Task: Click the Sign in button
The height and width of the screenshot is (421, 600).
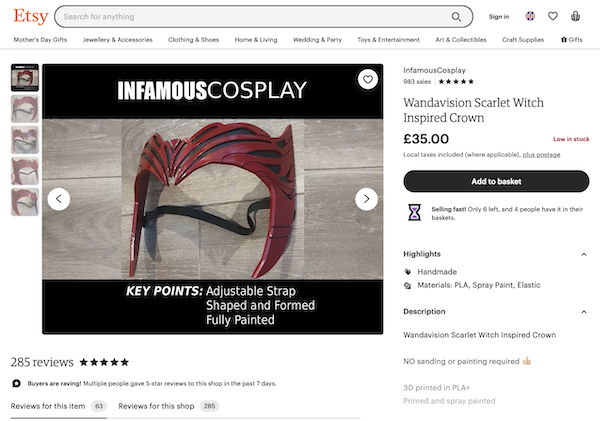Action: click(499, 16)
